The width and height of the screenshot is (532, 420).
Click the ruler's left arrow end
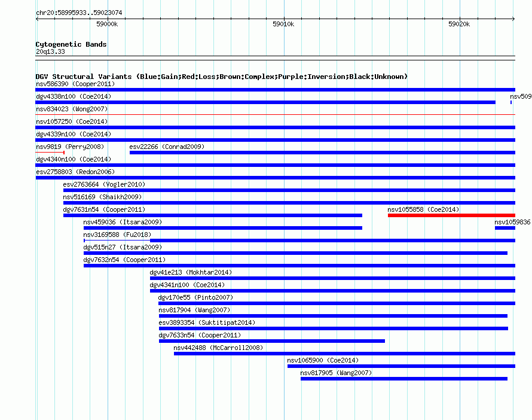tap(37, 19)
